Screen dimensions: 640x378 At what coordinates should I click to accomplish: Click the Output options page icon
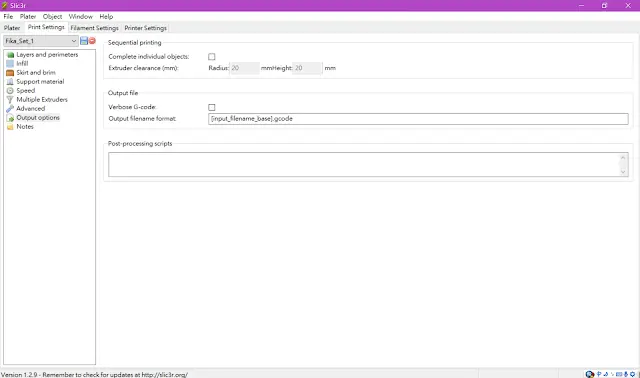click(x=10, y=118)
